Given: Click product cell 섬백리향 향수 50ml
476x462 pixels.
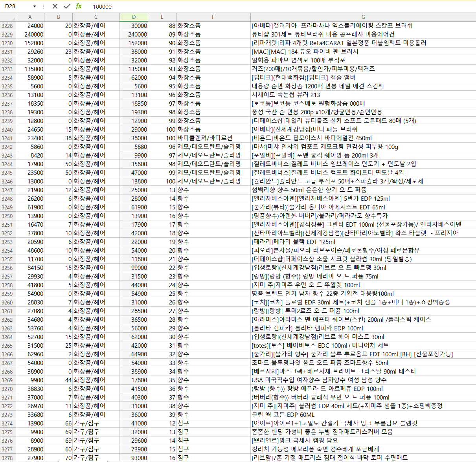Looking at the screenshot, I should pyautogui.click(x=363, y=190).
